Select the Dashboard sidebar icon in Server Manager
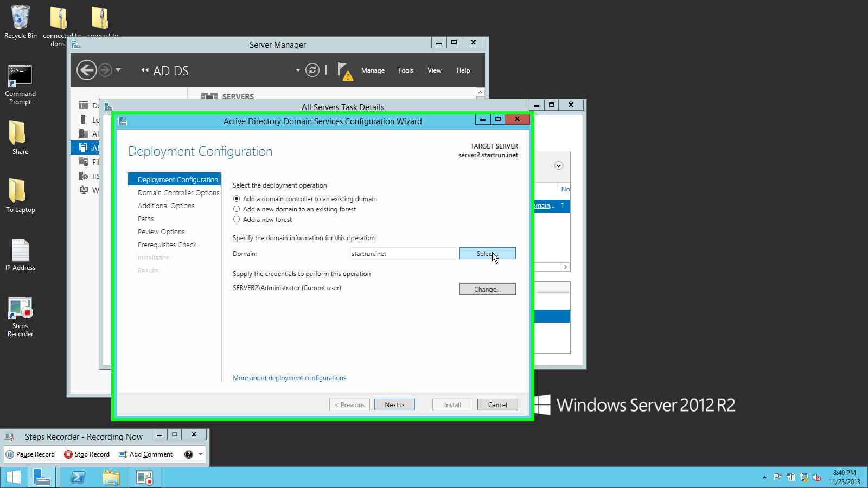The image size is (868, 488). click(x=84, y=105)
